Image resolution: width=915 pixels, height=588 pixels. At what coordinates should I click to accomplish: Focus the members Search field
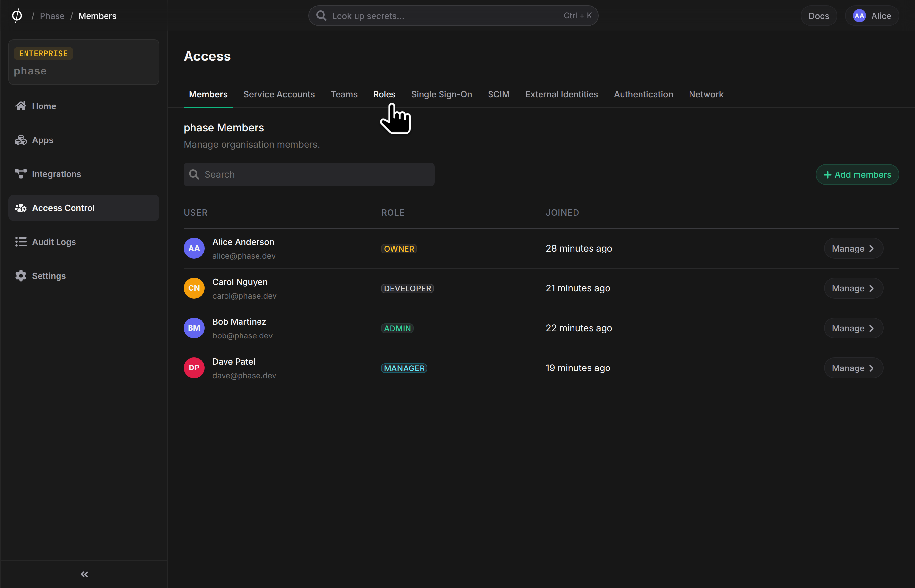point(309,174)
